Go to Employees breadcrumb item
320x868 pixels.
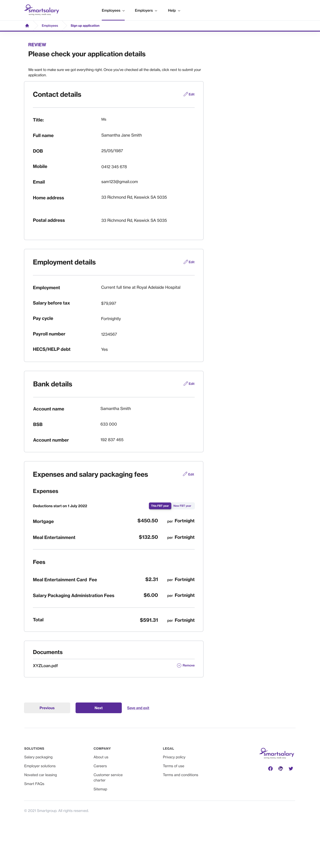(x=50, y=26)
